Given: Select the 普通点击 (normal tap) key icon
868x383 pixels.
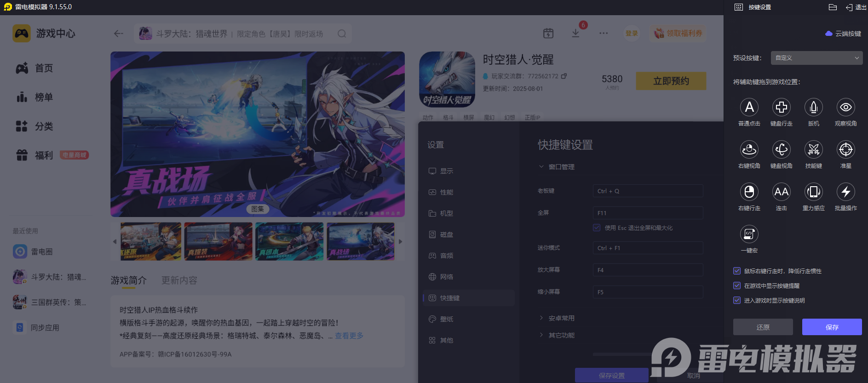Looking at the screenshot, I should point(749,107).
